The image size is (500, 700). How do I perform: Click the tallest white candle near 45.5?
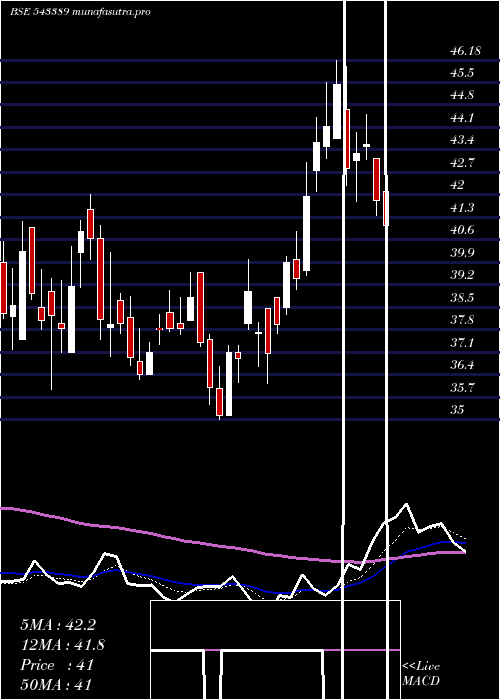(337, 111)
